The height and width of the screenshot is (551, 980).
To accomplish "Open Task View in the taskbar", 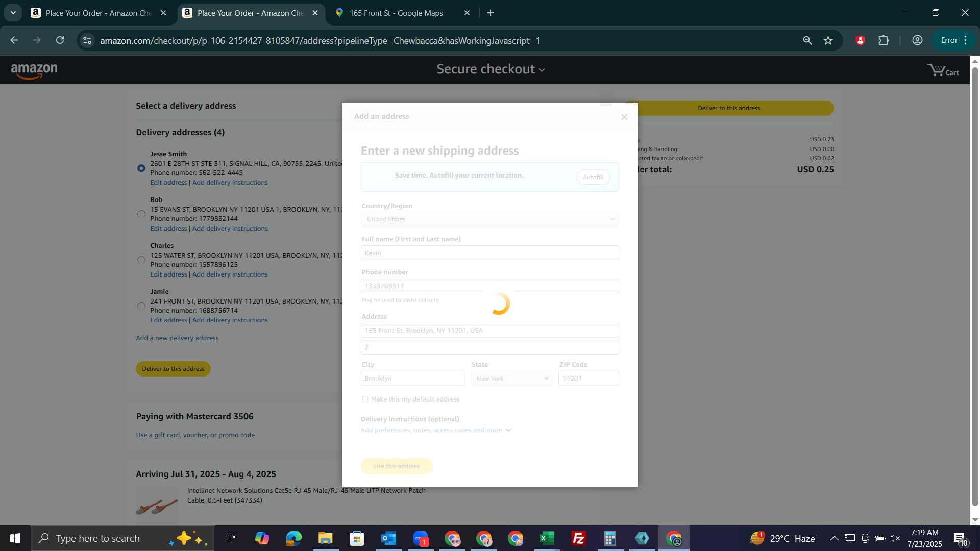I will tap(230, 538).
